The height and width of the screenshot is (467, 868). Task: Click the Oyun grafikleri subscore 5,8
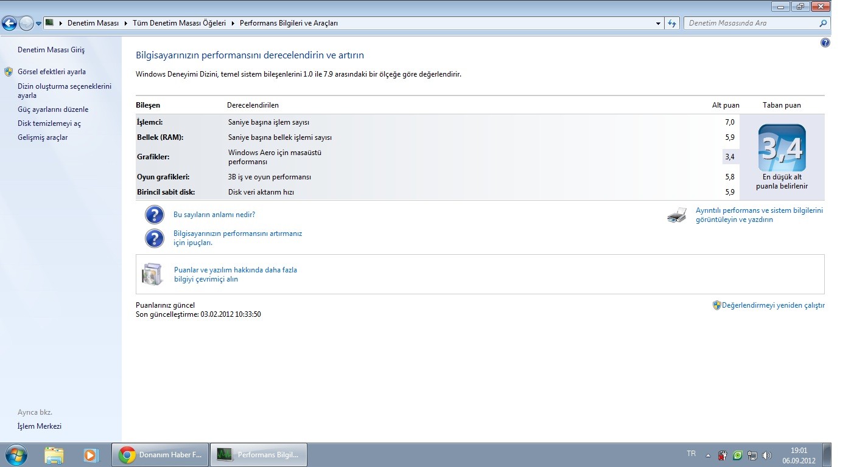[730, 177]
